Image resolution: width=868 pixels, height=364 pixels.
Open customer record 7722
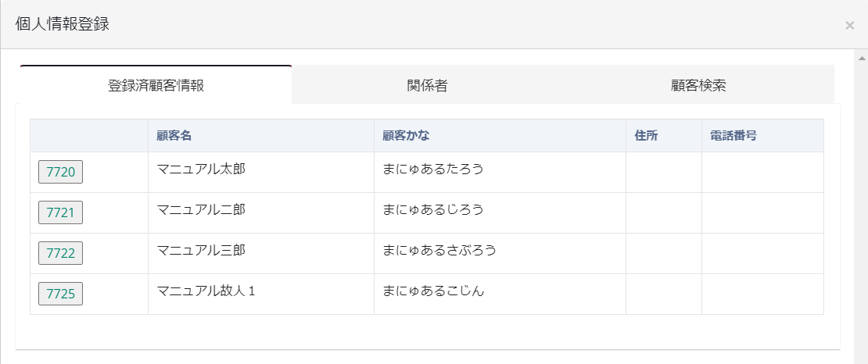coord(60,253)
